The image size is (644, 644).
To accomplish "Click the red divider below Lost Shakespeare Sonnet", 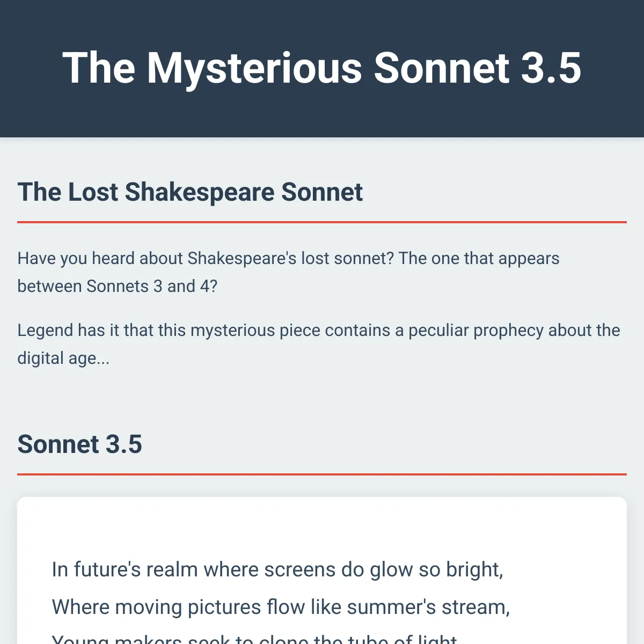I will click(x=322, y=222).
